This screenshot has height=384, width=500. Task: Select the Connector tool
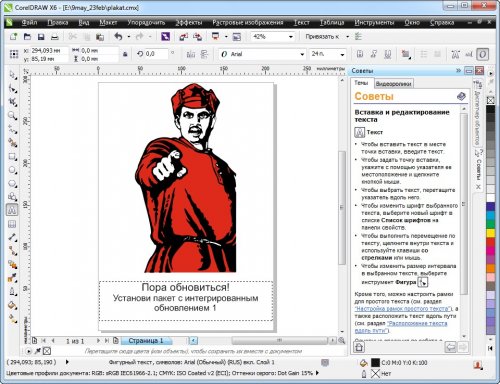pos(13,251)
